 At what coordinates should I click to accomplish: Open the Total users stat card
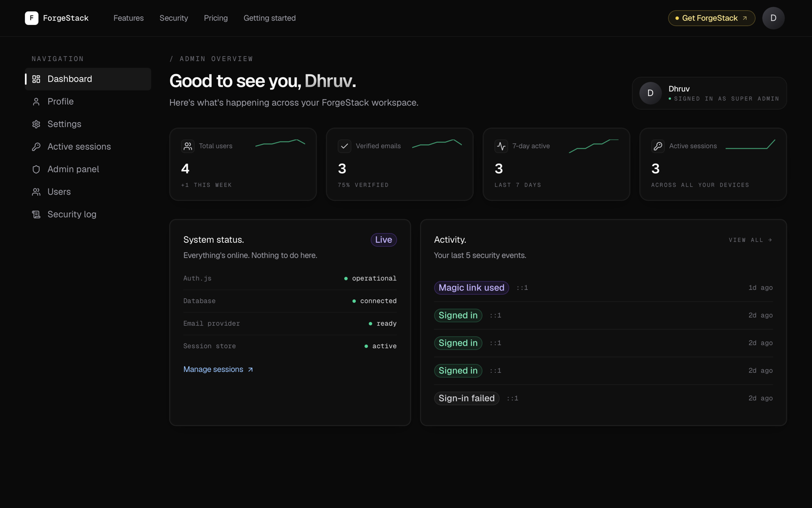243,164
